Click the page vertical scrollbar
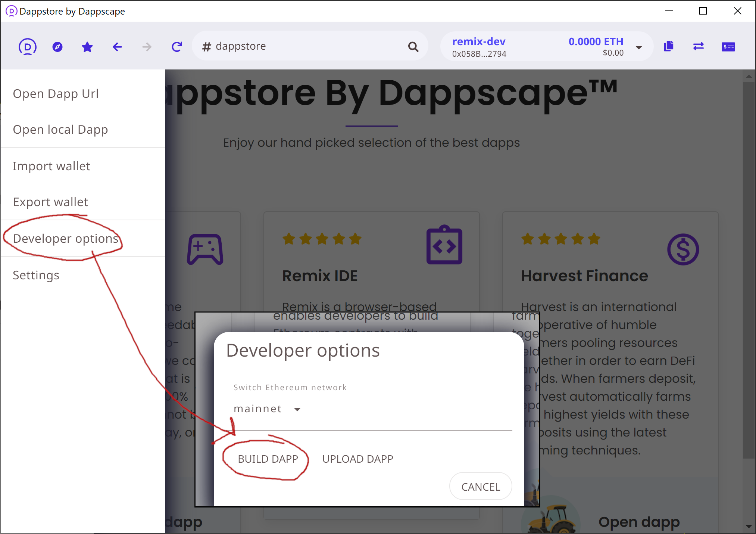Screen dimensions: 756x534 point(749,270)
